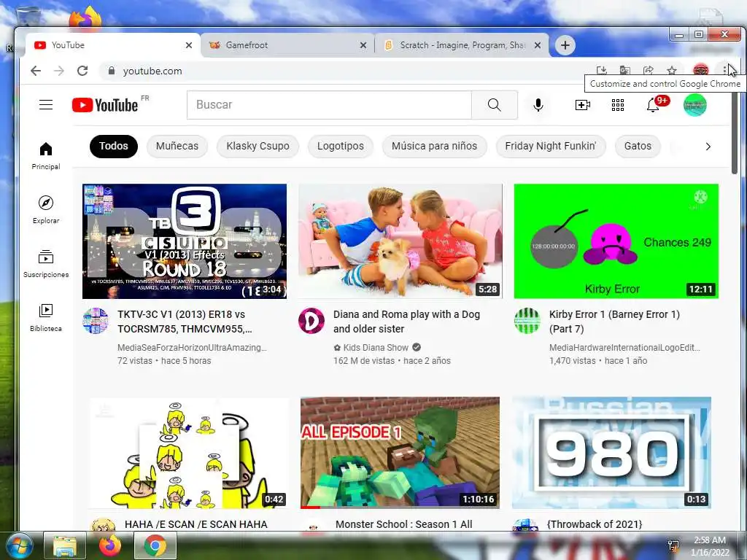This screenshot has height=560, width=747.
Task: Filter by Friday Night Funkin' chip
Action: (551, 146)
